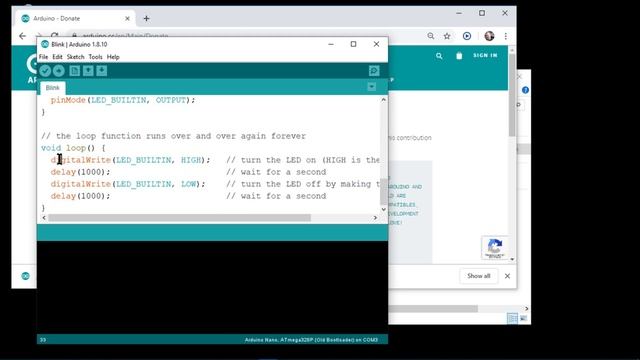Click the editor horizontal scrollbar thumb
The width and height of the screenshot is (640, 360).
tap(179, 218)
